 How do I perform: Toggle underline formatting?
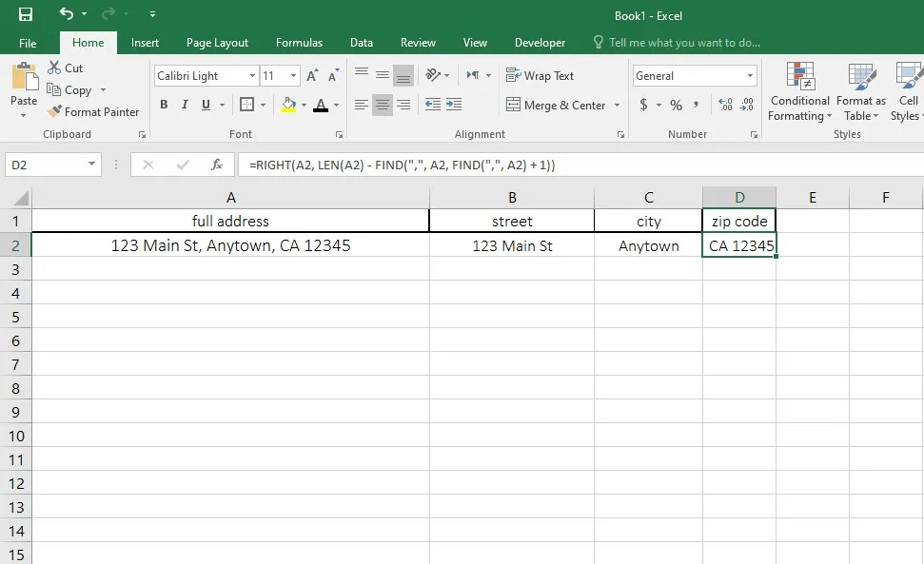coord(206,105)
